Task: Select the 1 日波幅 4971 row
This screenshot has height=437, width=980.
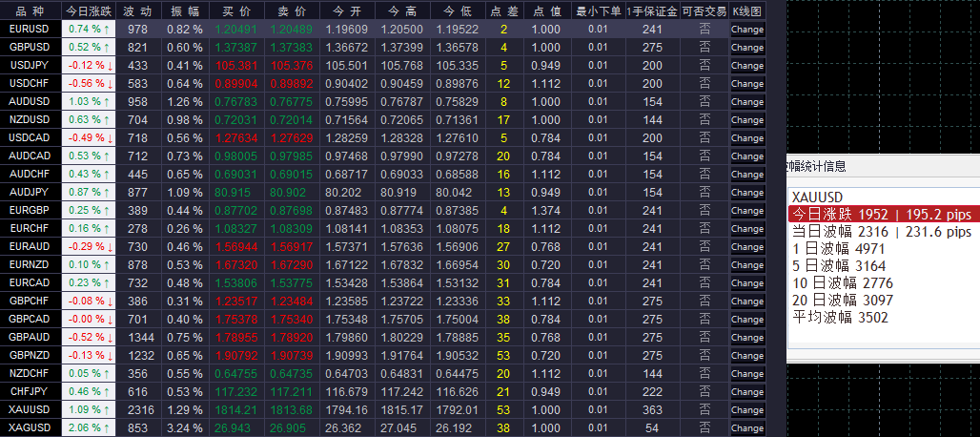Action: point(884,249)
